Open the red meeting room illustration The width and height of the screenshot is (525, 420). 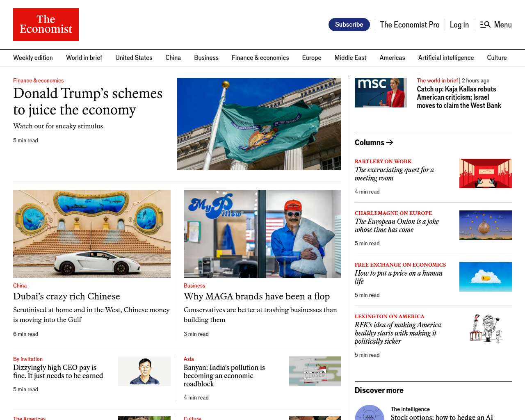tap(486, 173)
